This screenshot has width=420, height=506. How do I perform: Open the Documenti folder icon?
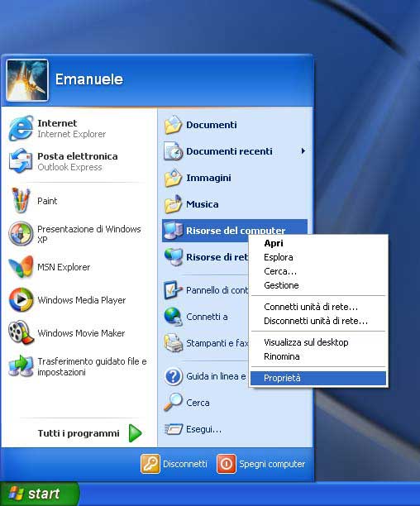[174, 125]
